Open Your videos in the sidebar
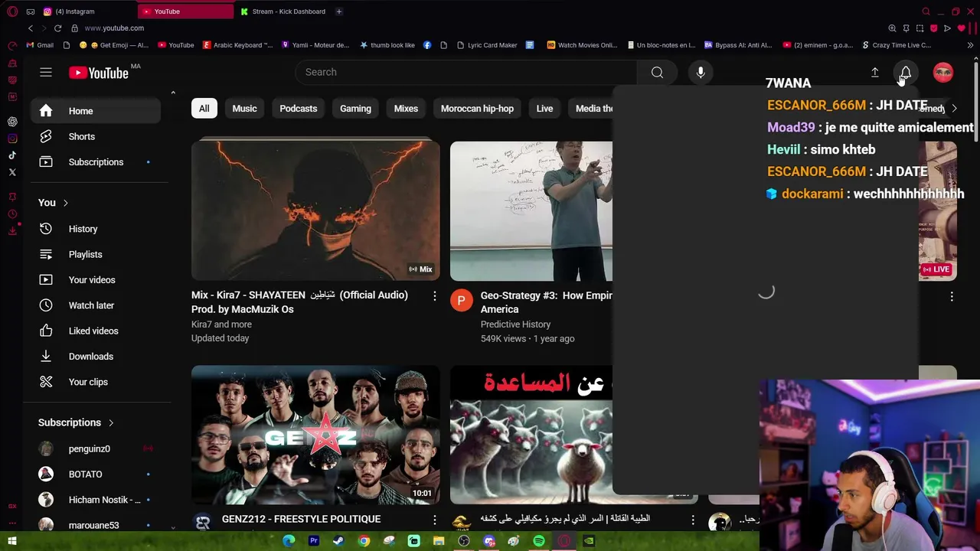The width and height of the screenshot is (980, 551). (96, 279)
